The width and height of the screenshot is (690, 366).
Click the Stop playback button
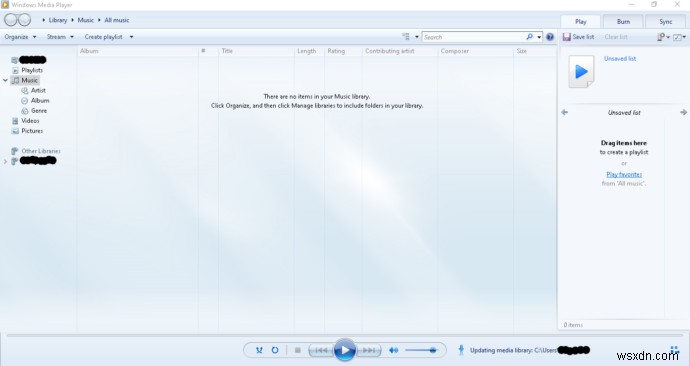(297, 350)
